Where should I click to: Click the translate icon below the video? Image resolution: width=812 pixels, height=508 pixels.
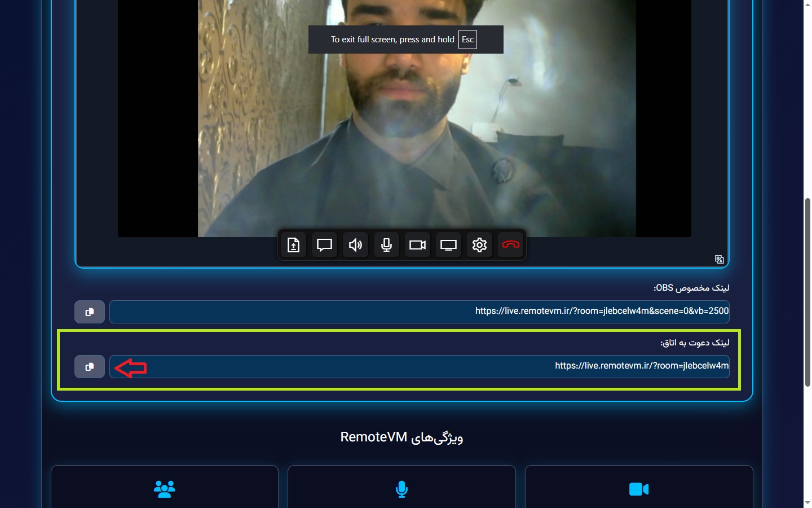point(719,259)
